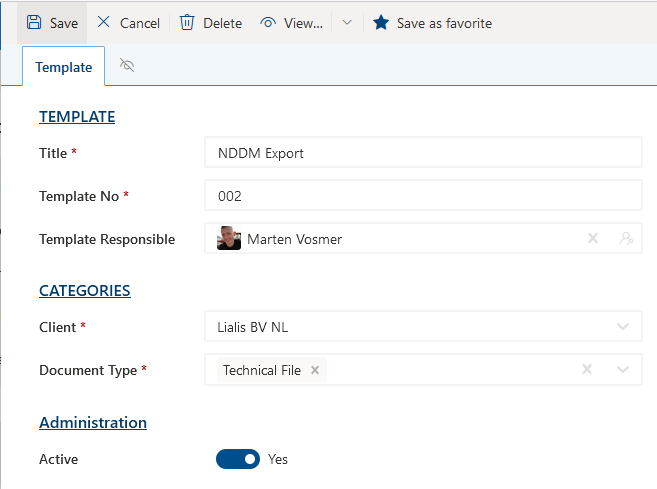This screenshot has width=657, height=489.
Task: Clear all Document Type selections
Action: pos(588,370)
